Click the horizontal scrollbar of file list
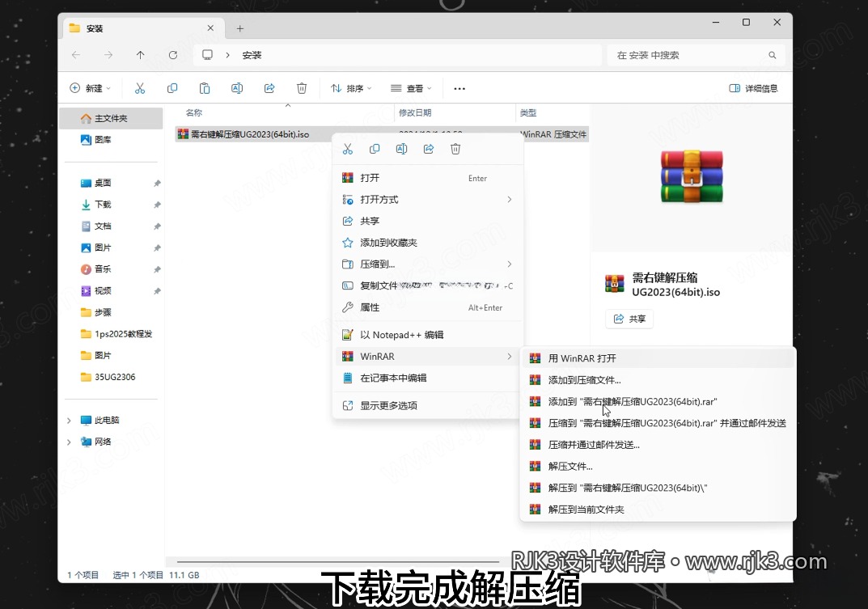Viewport: 868px width, 609px height. coord(337,561)
